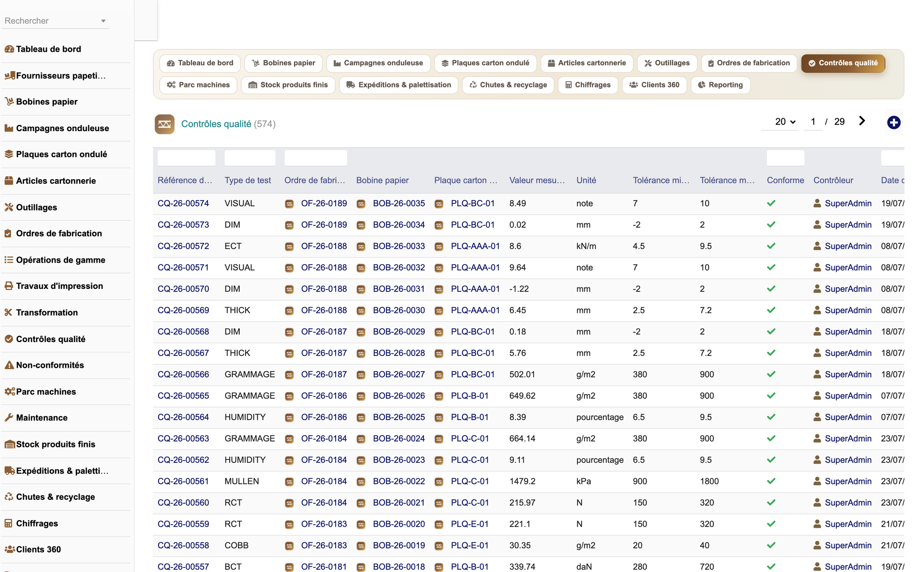Click Parc machines sidebar gears icon
The width and height of the screenshot is (924, 572).
[9, 391]
